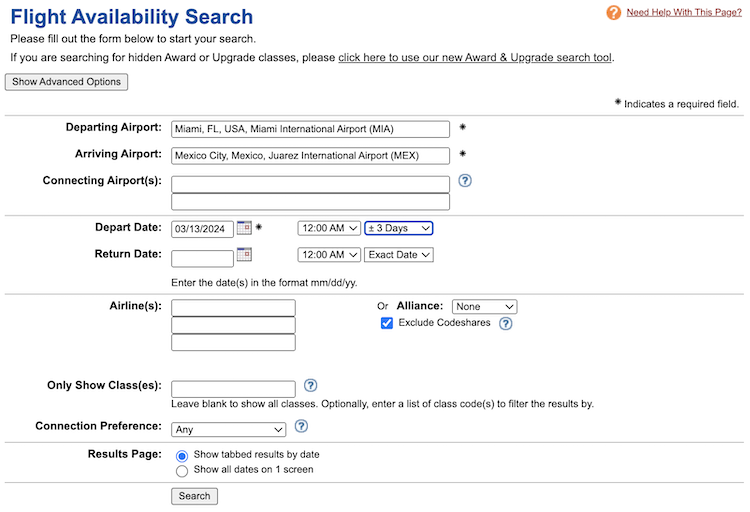Expand the ± 3 Days date range dropdown

398,229
